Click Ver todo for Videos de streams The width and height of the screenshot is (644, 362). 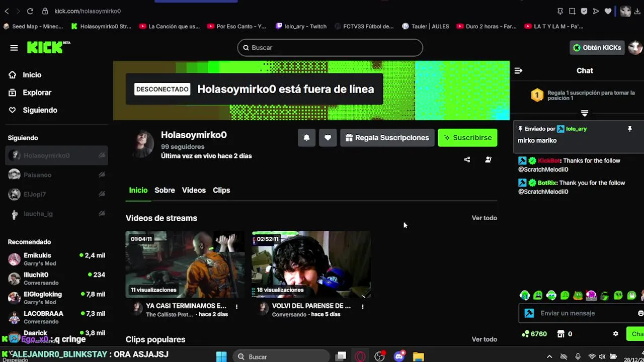[x=484, y=218]
